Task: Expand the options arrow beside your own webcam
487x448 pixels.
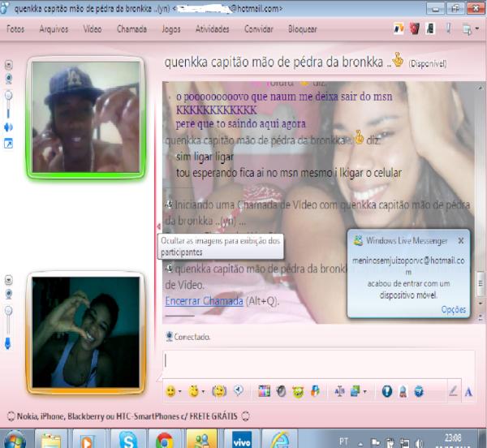Action: pos(9,280)
